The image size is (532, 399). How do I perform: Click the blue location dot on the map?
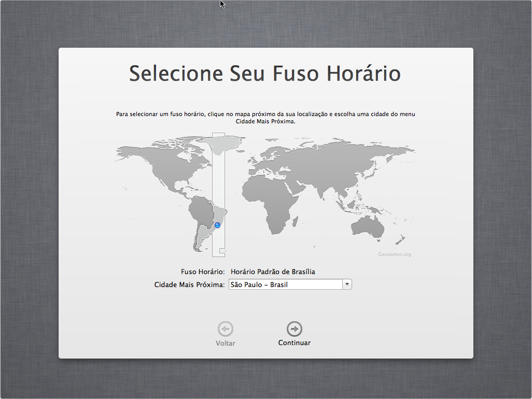pos(218,225)
